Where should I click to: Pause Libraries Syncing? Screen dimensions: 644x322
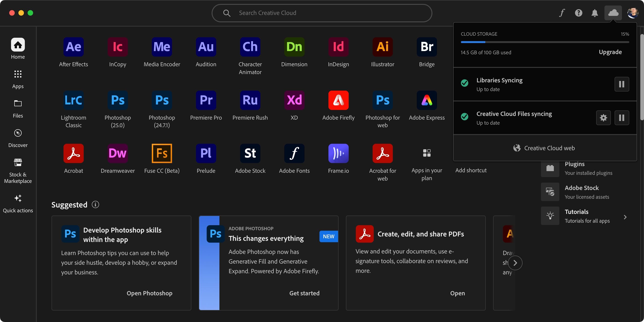(x=622, y=84)
